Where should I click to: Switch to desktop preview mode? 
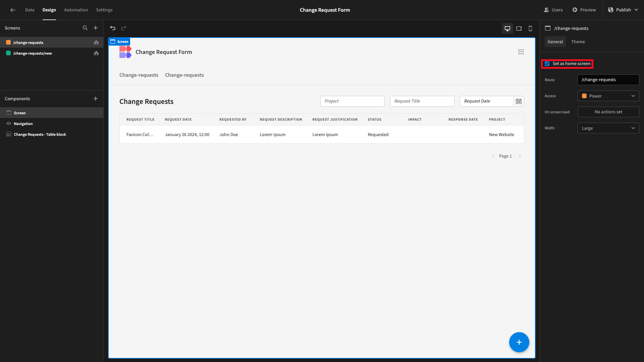(x=507, y=28)
